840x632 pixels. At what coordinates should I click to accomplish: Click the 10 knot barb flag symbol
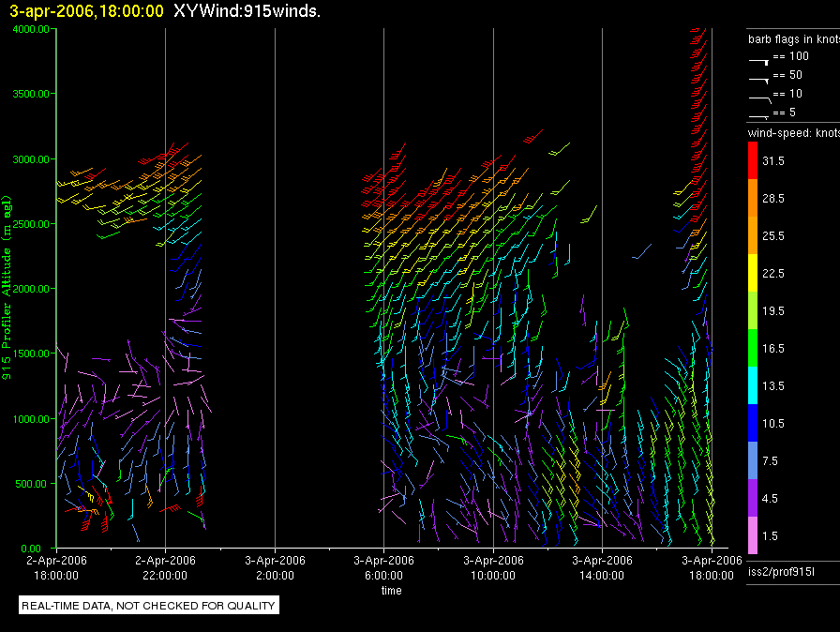click(759, 99)
